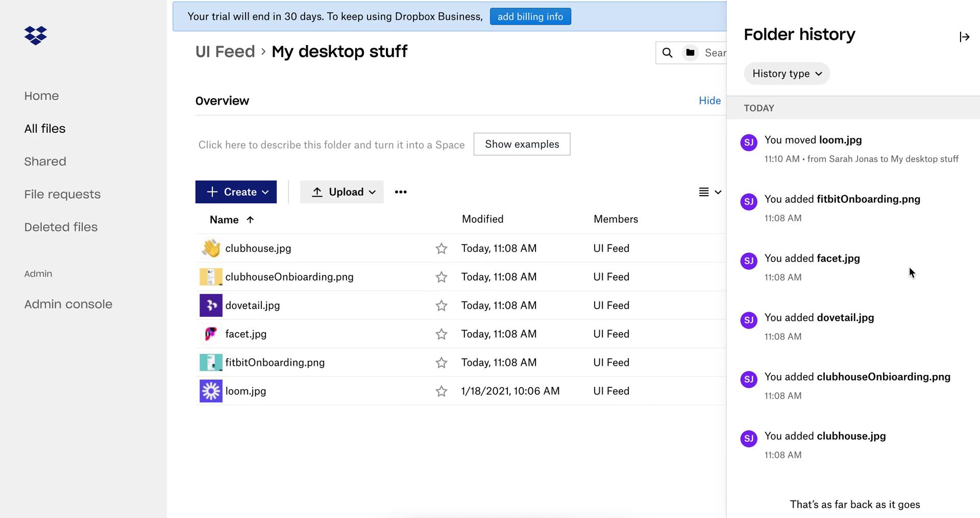The width and height of the screenshot is (980, 518).
Task: Expand the Create dropdown button
Action: (x=236, y=192)
